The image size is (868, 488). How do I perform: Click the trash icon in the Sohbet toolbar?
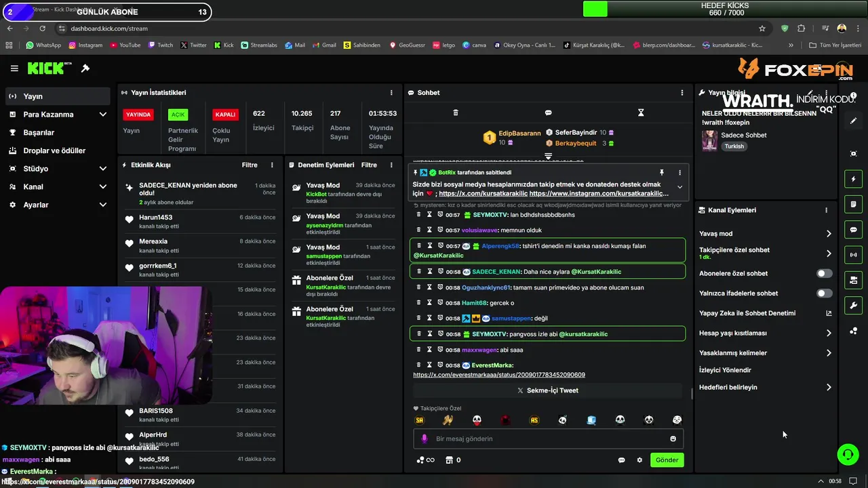point(456,113)
